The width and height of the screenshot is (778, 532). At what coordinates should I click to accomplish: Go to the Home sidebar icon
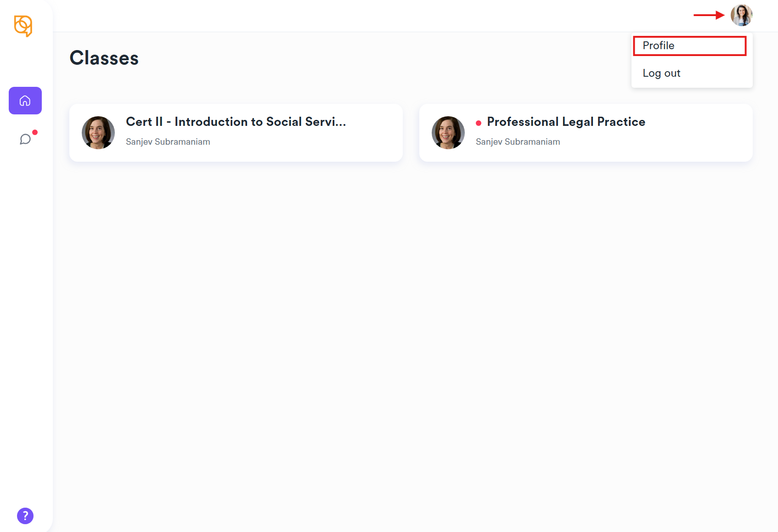(x=25, y=101)
